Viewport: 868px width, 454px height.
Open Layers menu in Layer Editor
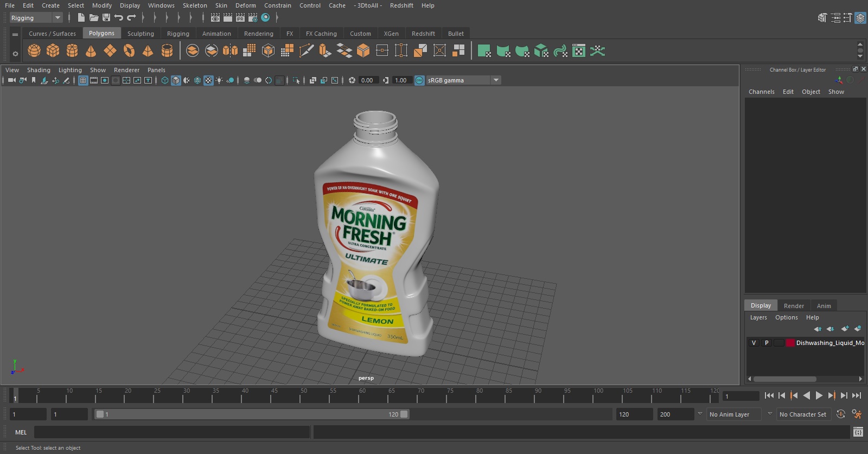point(758,317)
